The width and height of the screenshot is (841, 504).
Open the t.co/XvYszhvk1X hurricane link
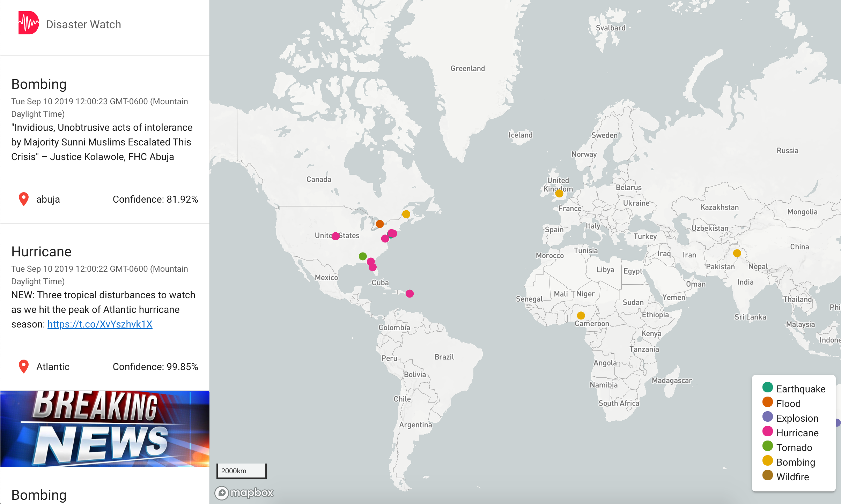tap(100, 324)
